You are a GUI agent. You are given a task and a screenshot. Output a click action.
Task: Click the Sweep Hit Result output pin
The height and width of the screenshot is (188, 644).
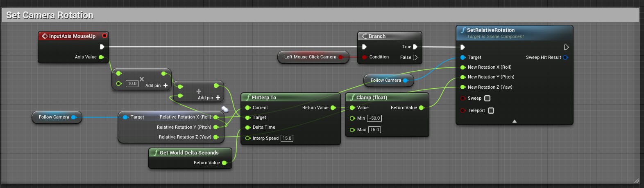click(565, 57)
